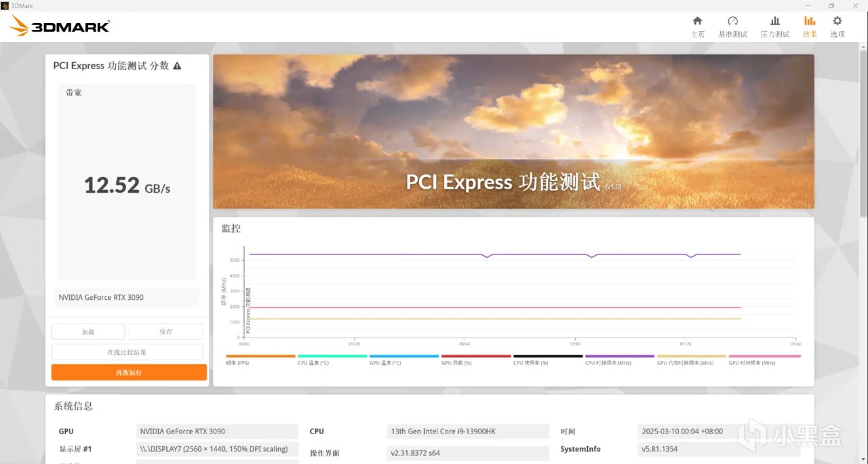Viewport: 868px width, 464px height.
Task: Select the v2.31.8372 s64 操作界面 value
Action: click(x=468, y=452)
